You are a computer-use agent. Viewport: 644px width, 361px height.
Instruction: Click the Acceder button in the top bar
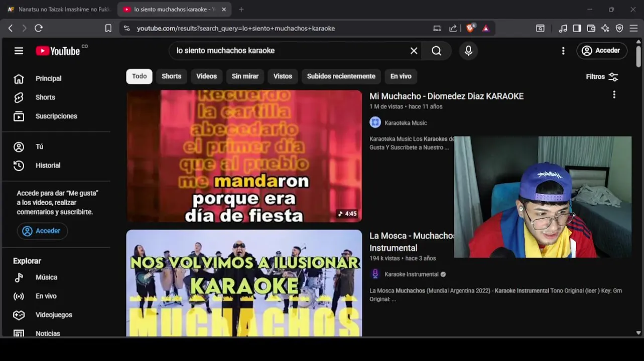pyautogui.click(x=601, y=51)
